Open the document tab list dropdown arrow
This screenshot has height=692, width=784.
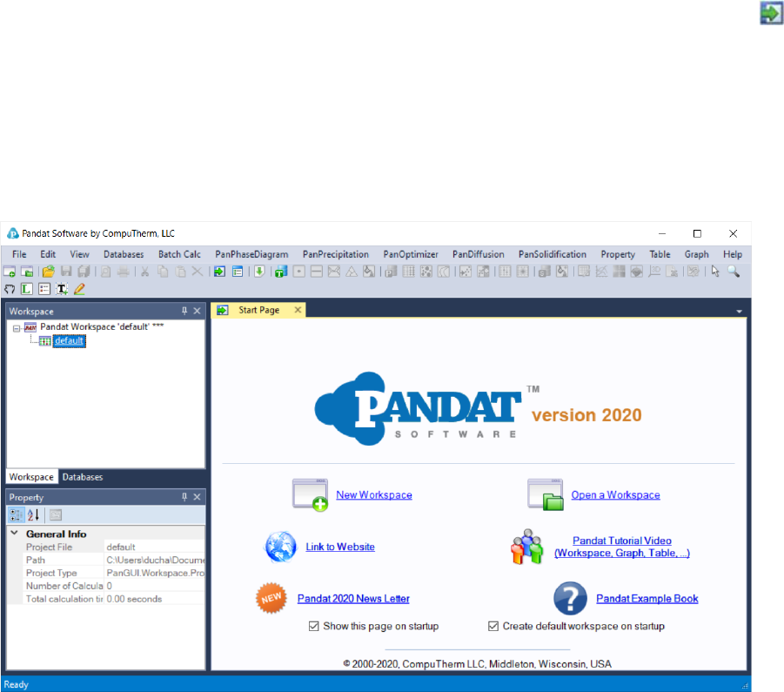pyautogui.click(x=739, y=312)
